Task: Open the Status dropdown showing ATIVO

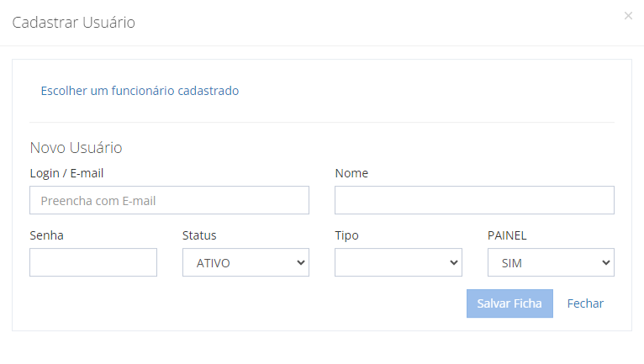Action: click(x=245, y=262)
